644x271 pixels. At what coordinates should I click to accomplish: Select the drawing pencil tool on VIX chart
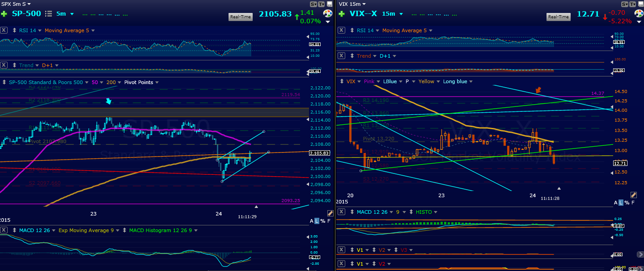pos(633,195)
